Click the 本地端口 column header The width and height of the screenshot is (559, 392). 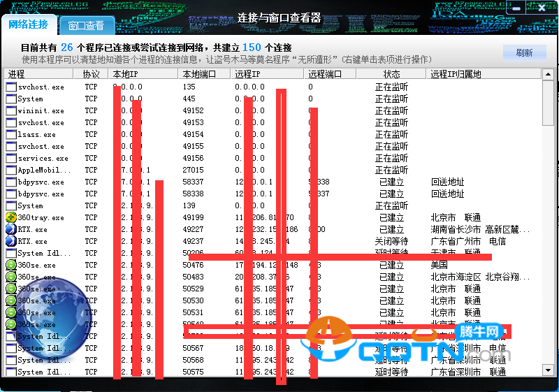click(203, 74)
